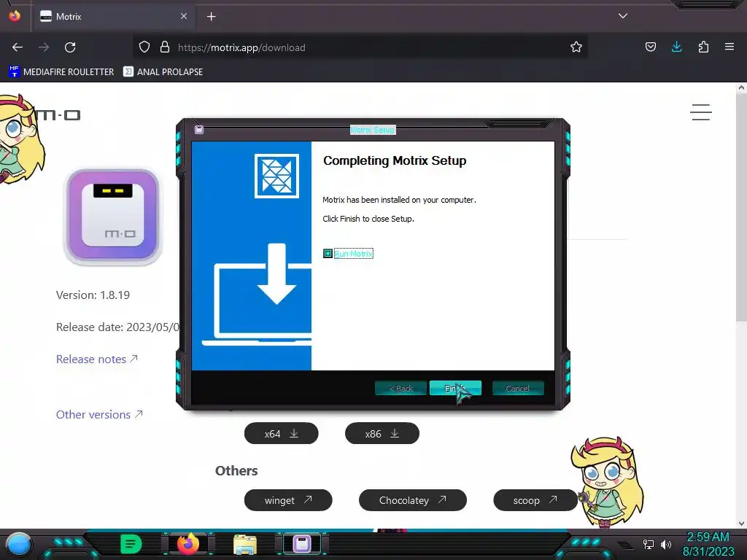
Task: Click the Motrix app icon image
Action: tap(113, 217)
